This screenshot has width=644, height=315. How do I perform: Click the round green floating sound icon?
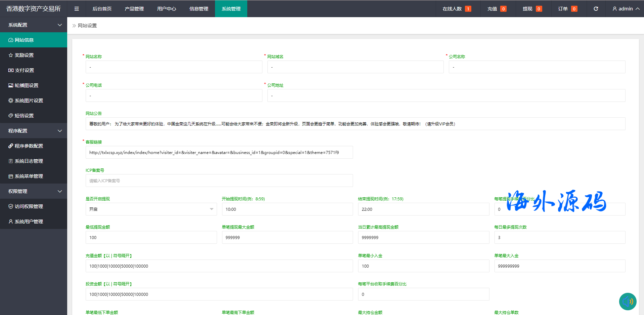pos(628,302)
